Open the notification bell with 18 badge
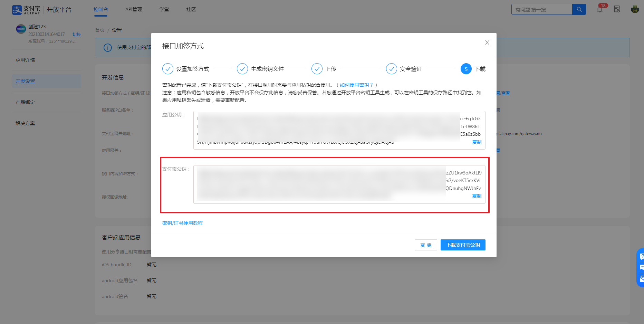644x324 pixels. [x=600, y=9]
